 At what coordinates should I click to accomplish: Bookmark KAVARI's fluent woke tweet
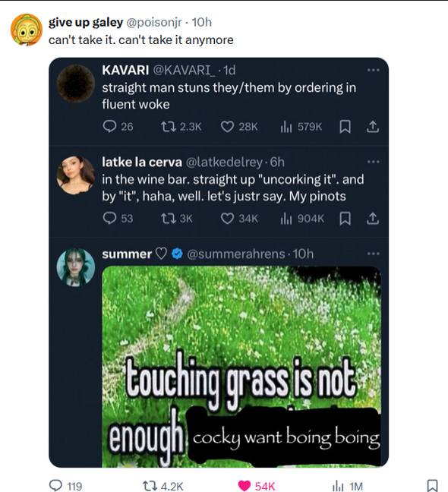(345, 127)
